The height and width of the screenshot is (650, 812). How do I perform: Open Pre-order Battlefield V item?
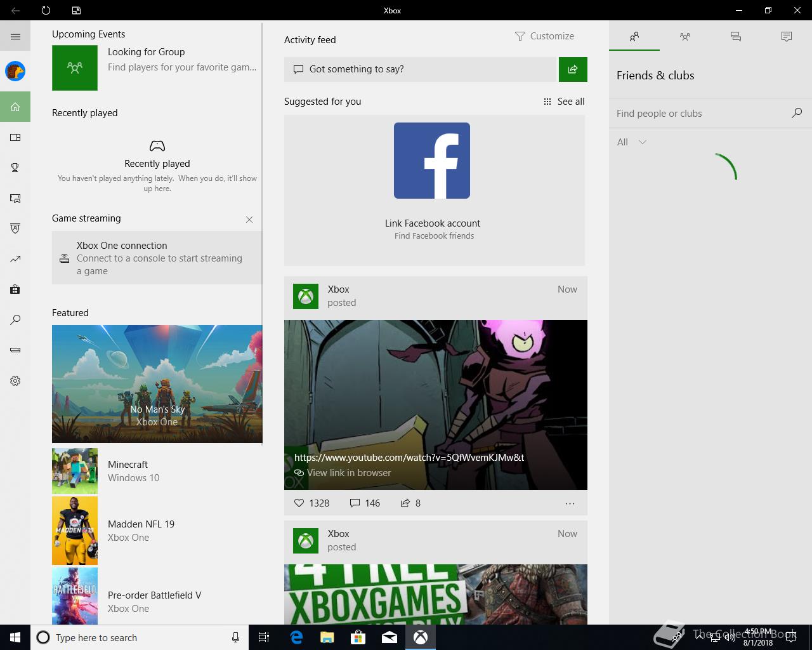[157, 596]
